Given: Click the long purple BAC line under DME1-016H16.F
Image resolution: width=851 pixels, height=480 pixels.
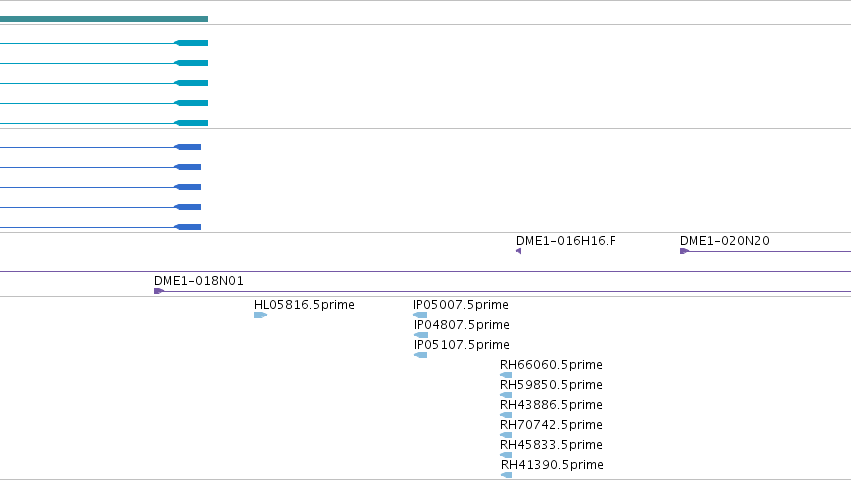Looking at the screenshot, I should point(426,271).
